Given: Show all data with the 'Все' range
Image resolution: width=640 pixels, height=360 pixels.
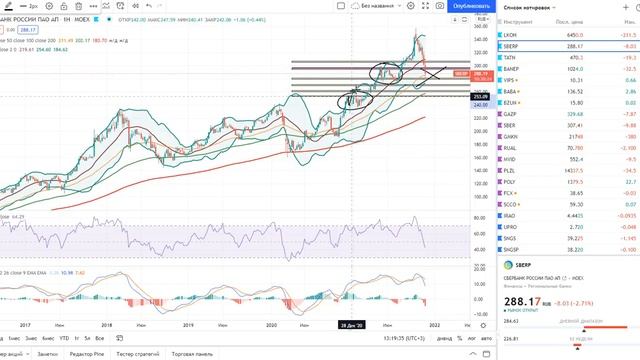Looking at the screenshot, I should pos(100,338).
